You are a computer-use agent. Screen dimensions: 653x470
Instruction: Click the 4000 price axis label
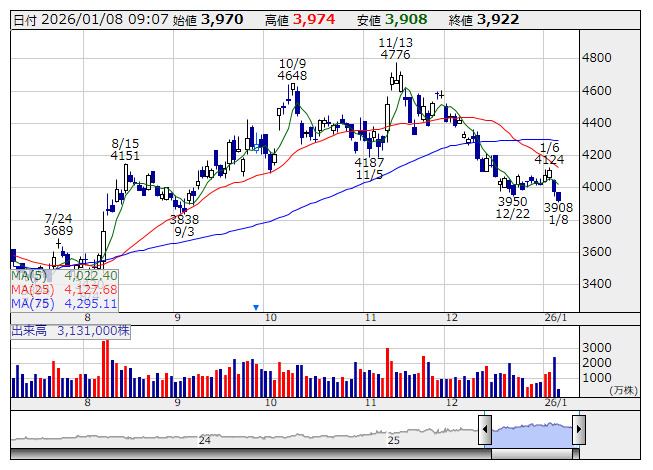[596, 187]
